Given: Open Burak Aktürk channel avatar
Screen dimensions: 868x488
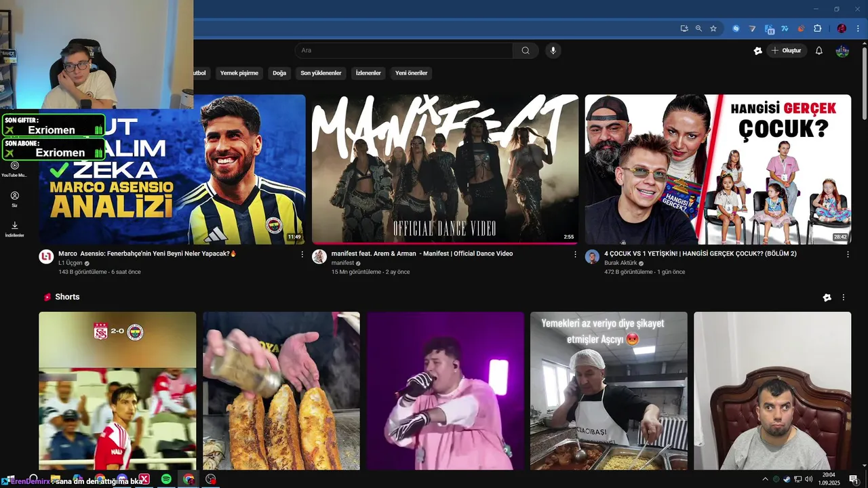Looking at the screenshot, I should [592, 257].
